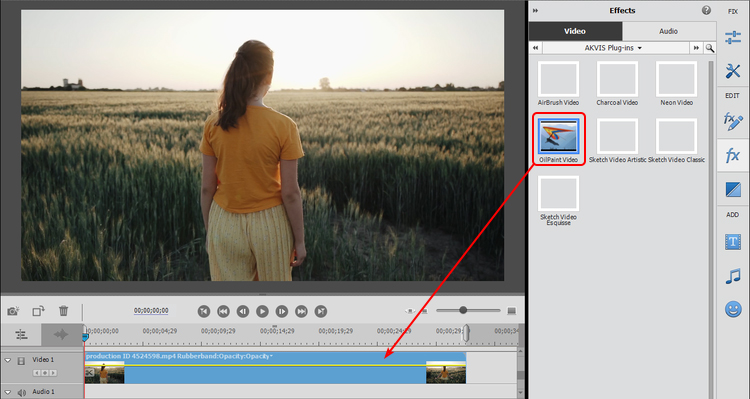Open the Applied Effects fx pencil icon
The height and width of the screenshot is (399, 750).
pos(732,121)
